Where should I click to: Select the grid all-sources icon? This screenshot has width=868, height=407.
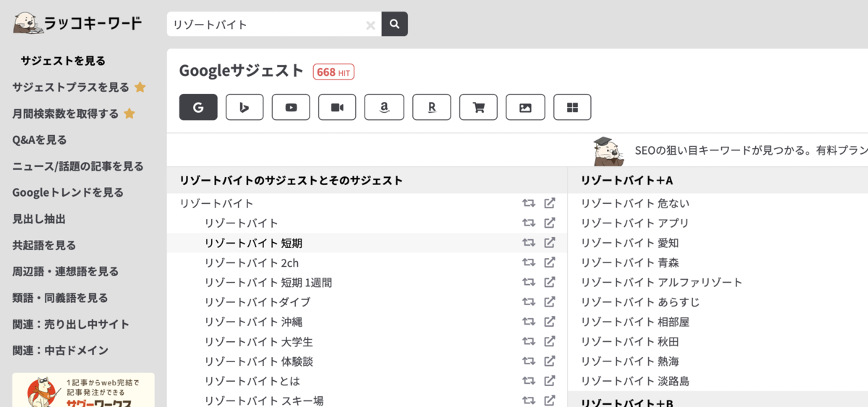coord(572,107)
